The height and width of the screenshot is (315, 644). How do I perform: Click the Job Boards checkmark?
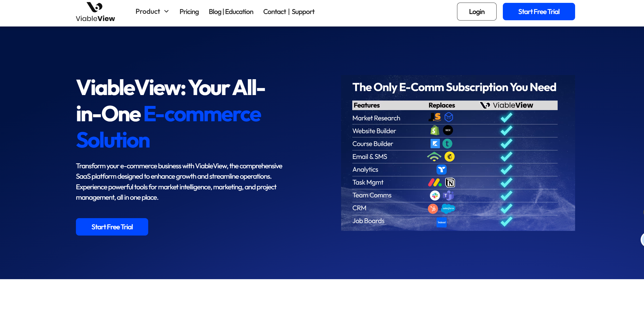click(506, 222)
